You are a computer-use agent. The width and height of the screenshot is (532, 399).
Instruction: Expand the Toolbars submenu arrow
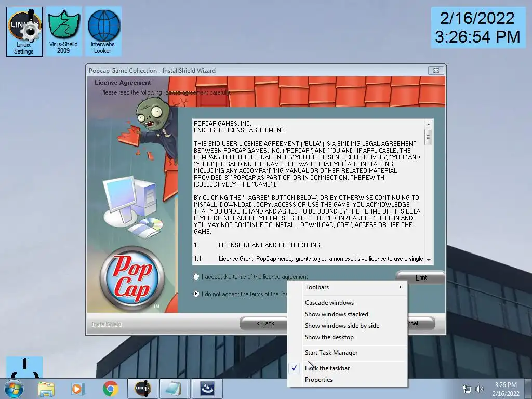tap(401, 287)
